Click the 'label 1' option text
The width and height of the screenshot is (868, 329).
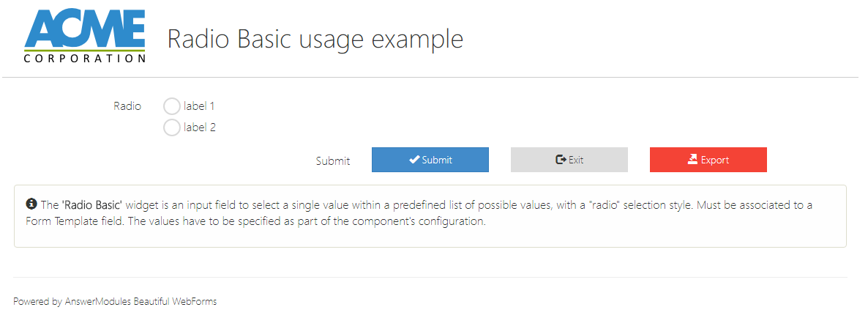[199, 106]
